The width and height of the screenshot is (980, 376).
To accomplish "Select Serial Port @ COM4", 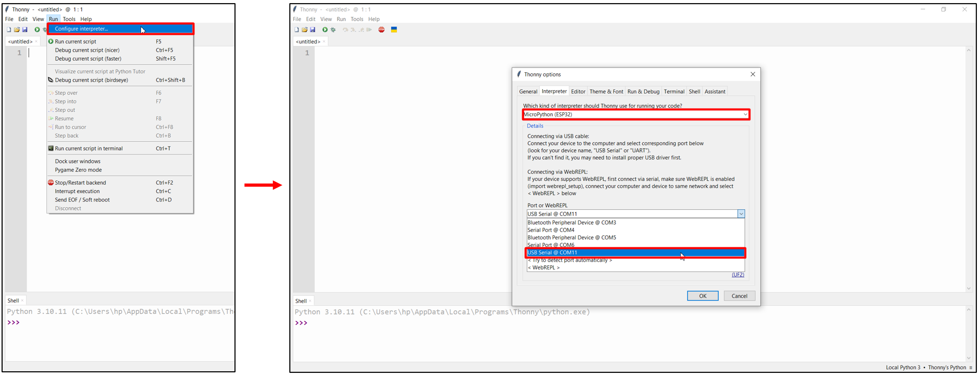I will pos(636,230).
